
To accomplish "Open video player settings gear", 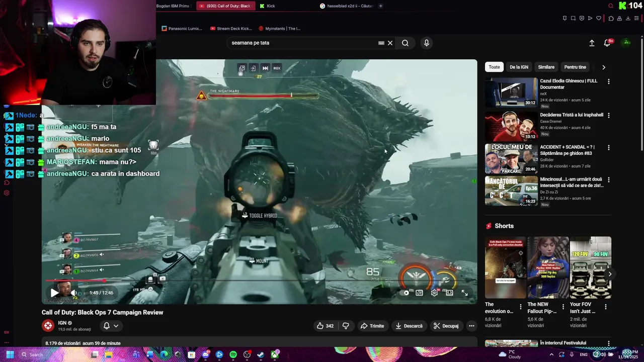I will [x=434, y=293].
